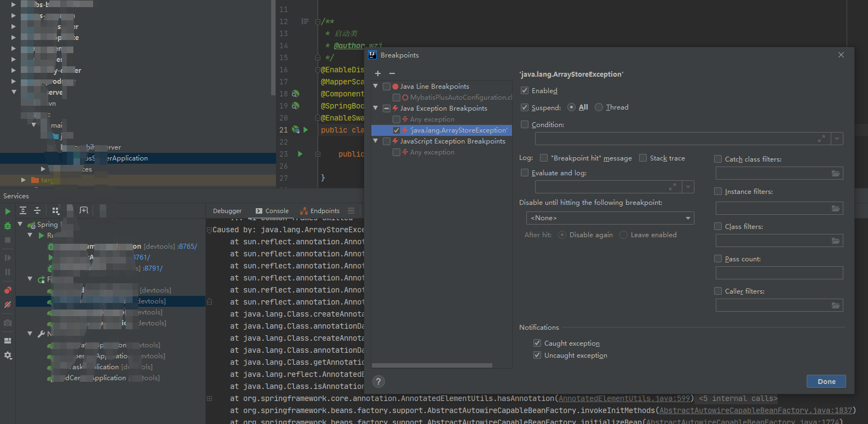
Task: Browse Caller filters folder icon
Action: [x=836, y=305]
